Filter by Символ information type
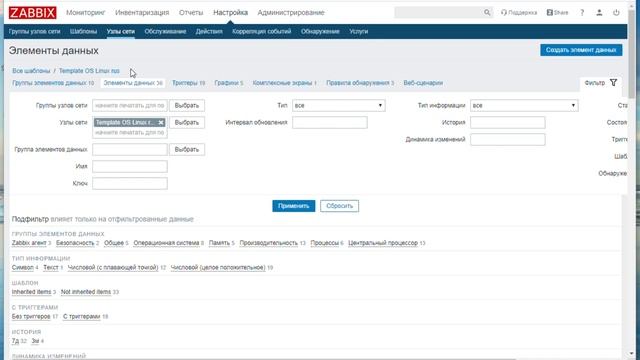 click(x=22, y=267)
